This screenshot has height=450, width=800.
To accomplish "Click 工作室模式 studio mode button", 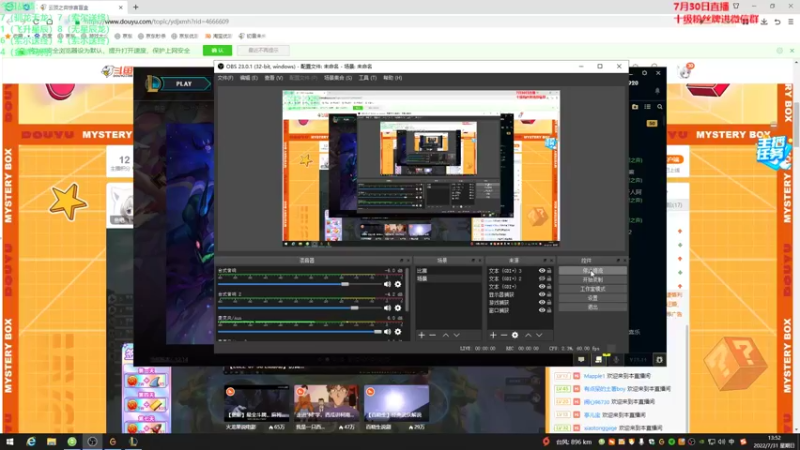I will 592,289.
